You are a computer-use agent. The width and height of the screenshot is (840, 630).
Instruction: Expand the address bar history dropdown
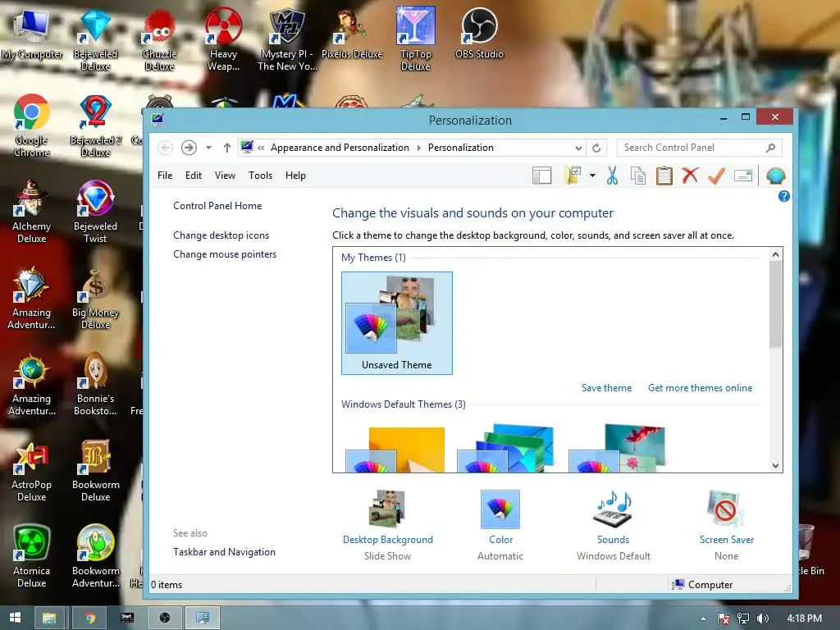(578, 148)
